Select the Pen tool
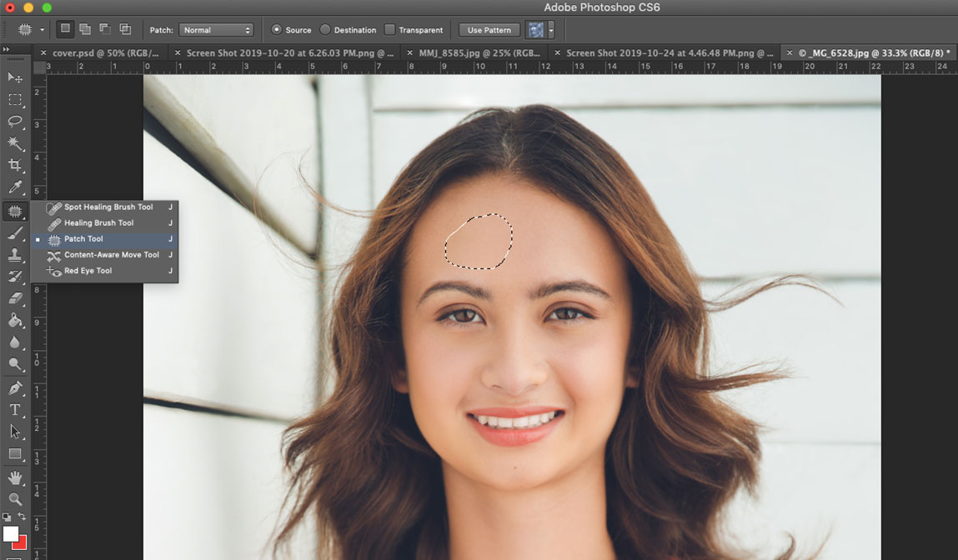958x560 pixels. 15,388
